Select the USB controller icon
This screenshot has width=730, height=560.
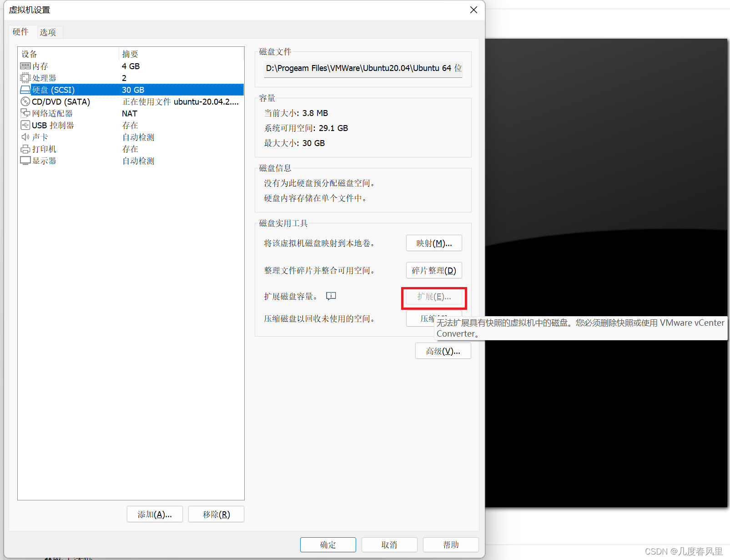[25, 126]
